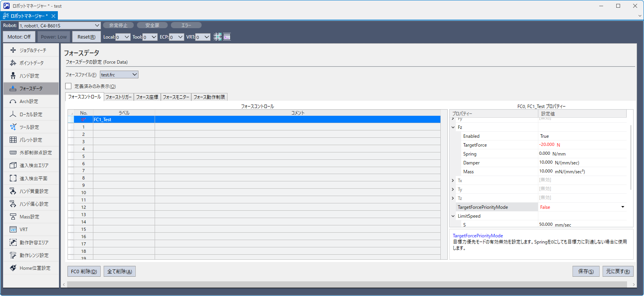Switch to the フォーストリガー tab

119,97
